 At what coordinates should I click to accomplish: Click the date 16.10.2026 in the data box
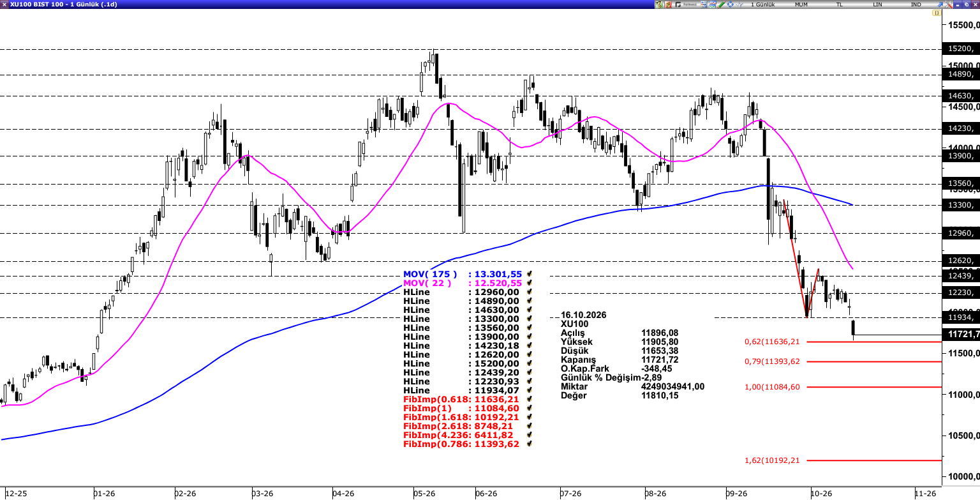coord(583,315)
